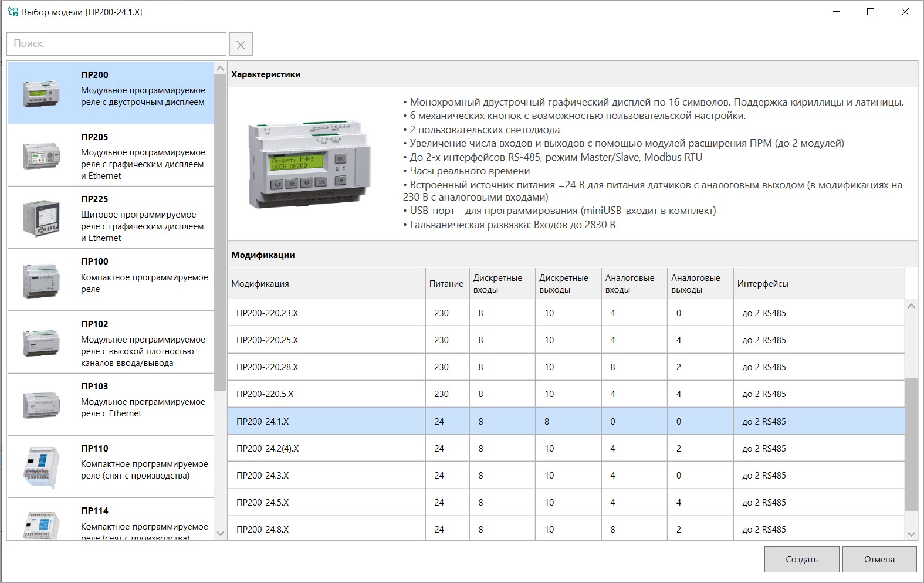
Task: Click the ПР225 panel relay device icon
Action: [x=41, y=218]
